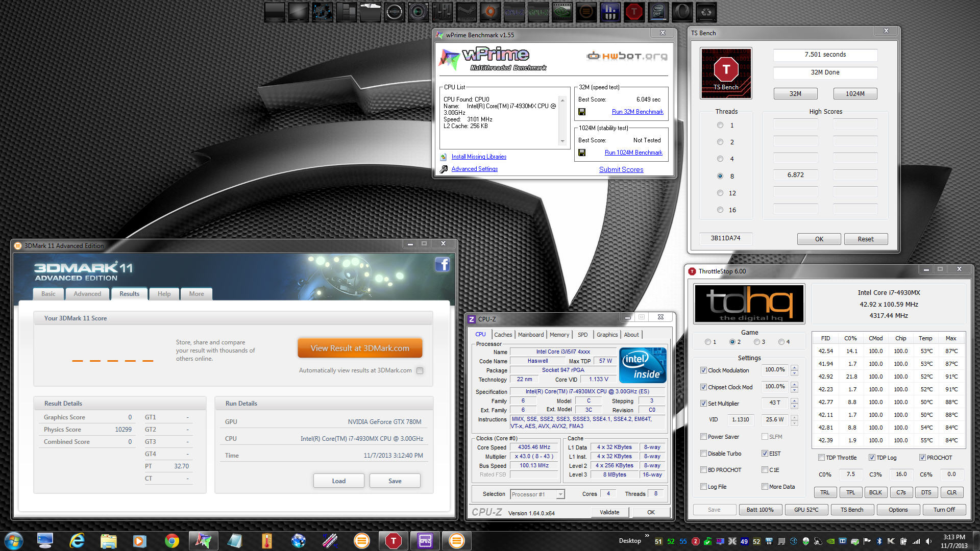980x551 pixels.
Task: Toggle automatically view results at 3DMark.com
Action: coord(420,371)
